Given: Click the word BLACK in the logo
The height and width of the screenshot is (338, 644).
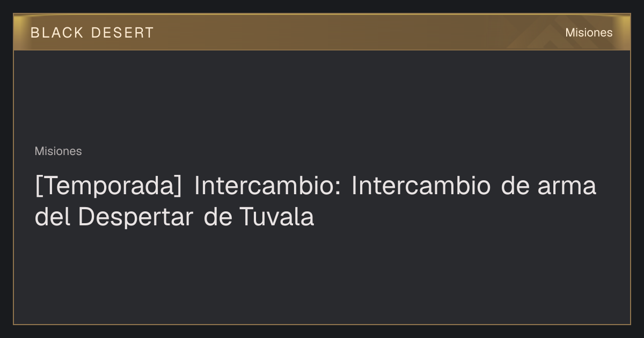Looking at the screenshot, I should [x=57, y=33].
